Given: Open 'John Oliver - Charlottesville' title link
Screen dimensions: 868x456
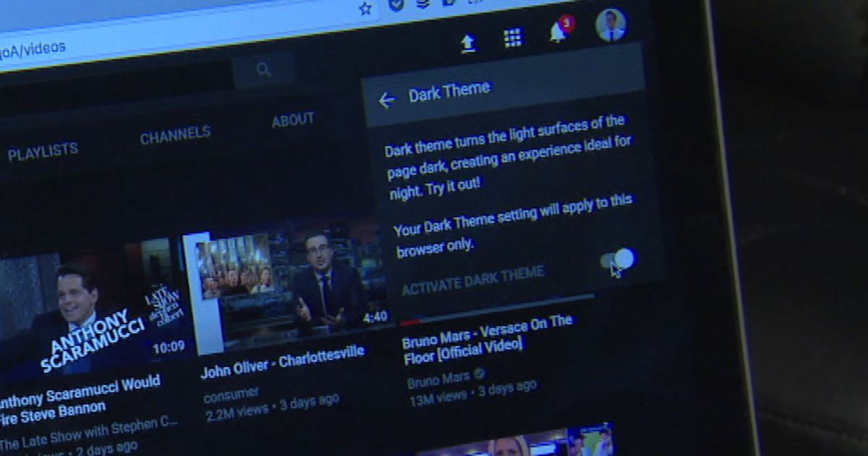Looking at the screenshot, I should click(282, 362).
